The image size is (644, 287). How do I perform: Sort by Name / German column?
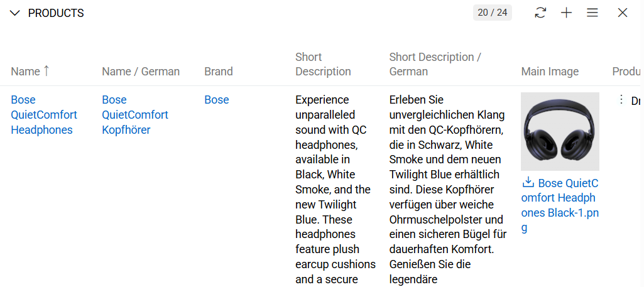pyautogui.click(x=141, y=72)
